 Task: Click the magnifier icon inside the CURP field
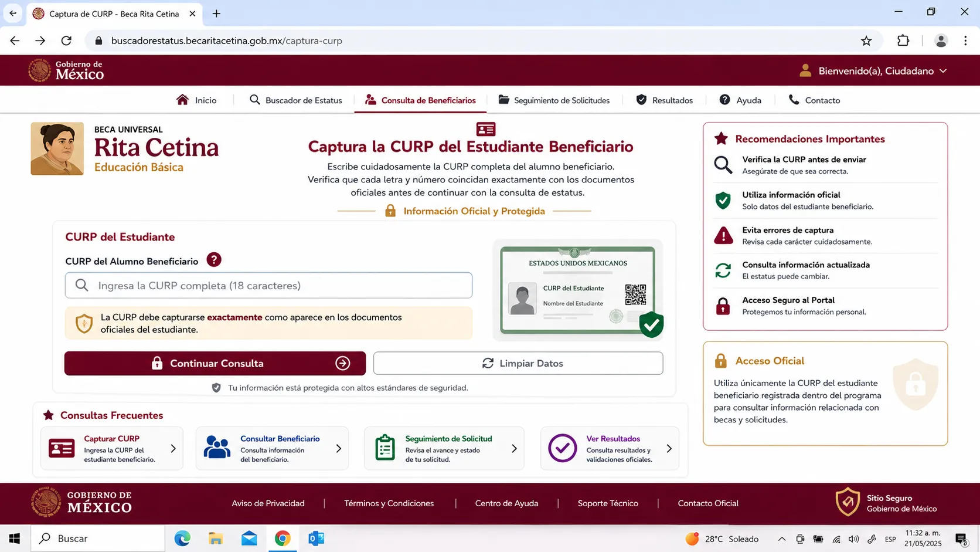[82, 285]
